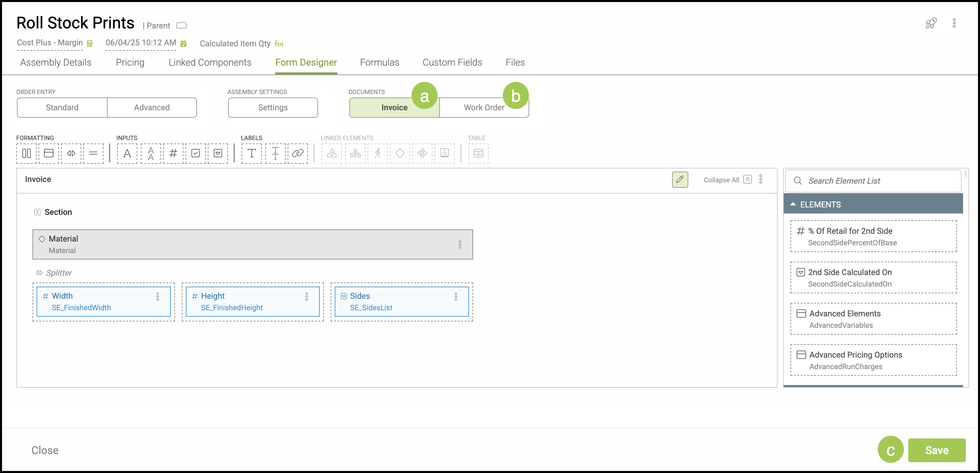Select the Number input tool icon
This screenshot has width=980, height=473.
pos(173,153)
